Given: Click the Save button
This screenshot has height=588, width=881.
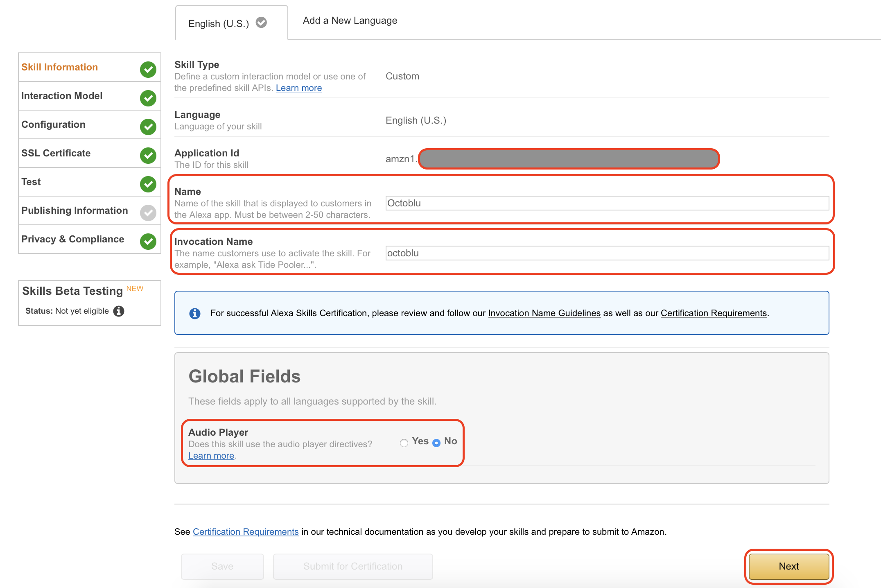Looking at the screenshot, I should point(222,566).
